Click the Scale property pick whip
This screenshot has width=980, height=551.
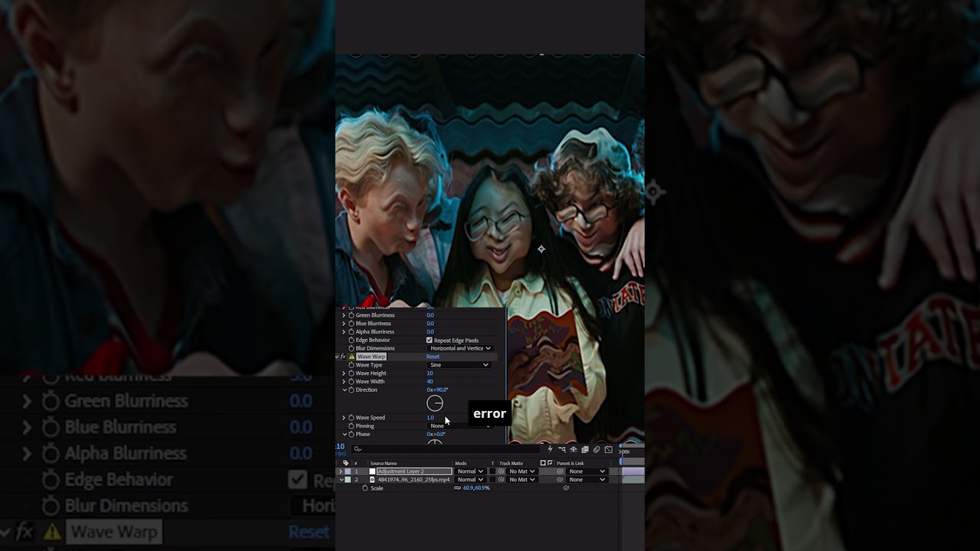click(567, 488)
